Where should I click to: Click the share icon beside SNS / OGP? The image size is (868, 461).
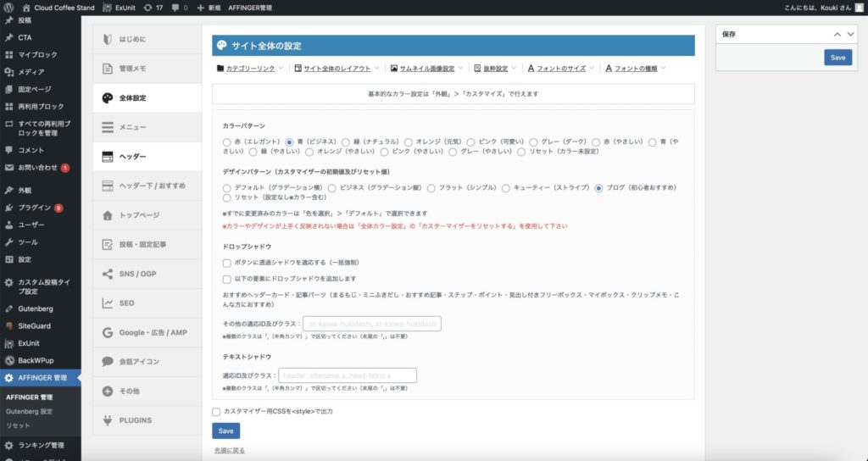(108, 274)
